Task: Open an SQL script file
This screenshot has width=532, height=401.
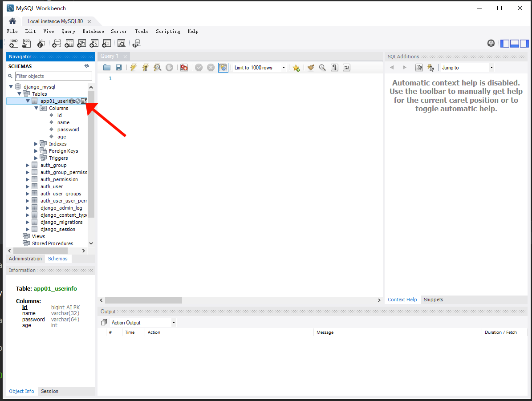Action: tap(26, 43)
